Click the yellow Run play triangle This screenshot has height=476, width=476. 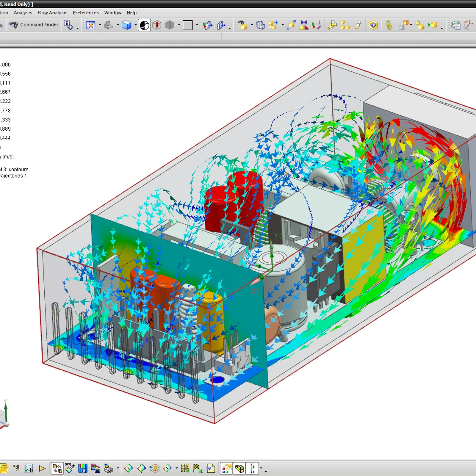[42, 469]
